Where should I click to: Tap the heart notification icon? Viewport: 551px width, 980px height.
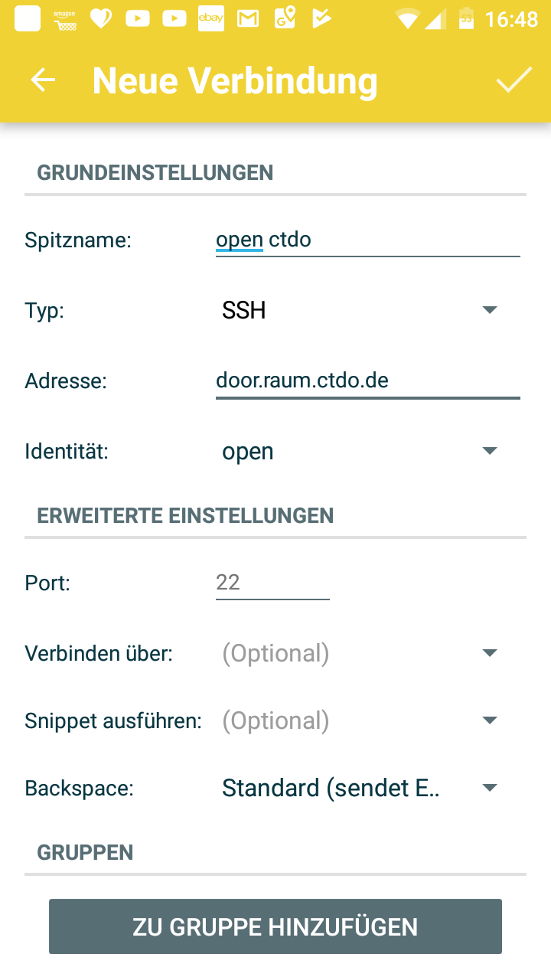101,19
